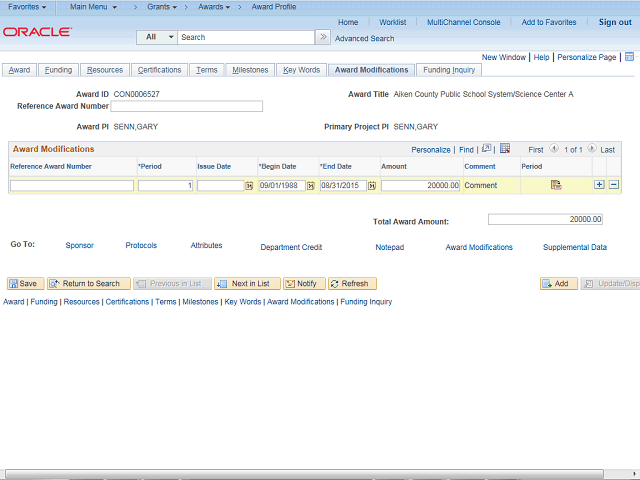Screen dimensions: 640x480
Task: Open MultiChannel Console link
Action: (x=464, y=22)
